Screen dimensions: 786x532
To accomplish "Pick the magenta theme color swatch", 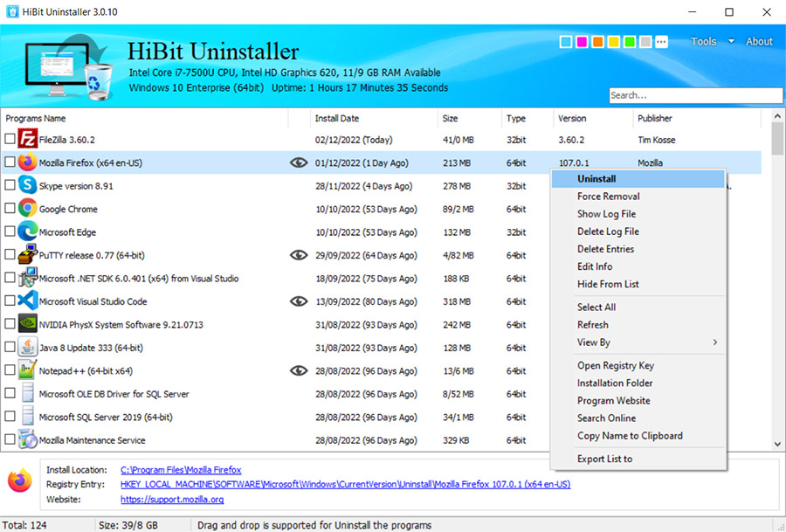I will tap(580, 41).
